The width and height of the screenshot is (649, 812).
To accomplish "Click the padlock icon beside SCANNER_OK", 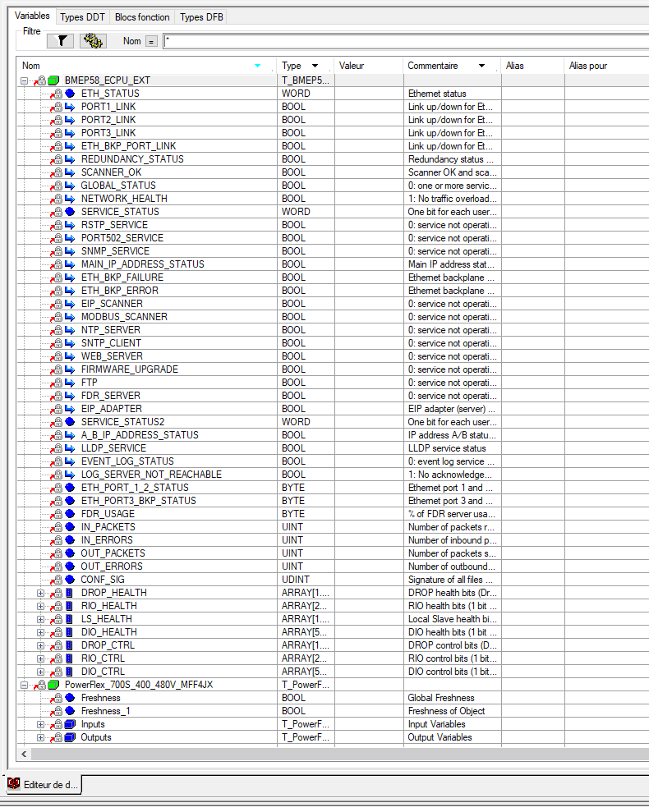I will 57,172.
